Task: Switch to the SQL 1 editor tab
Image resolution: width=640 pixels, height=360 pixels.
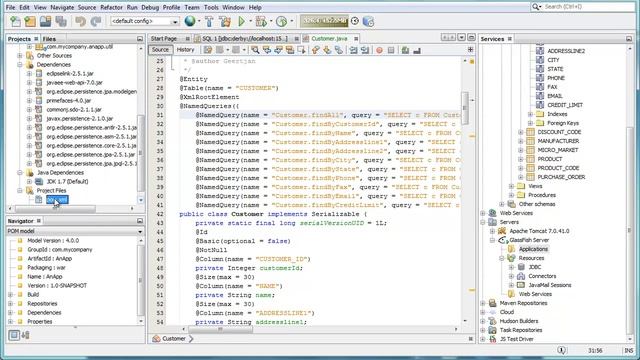Action: [246, 38]
